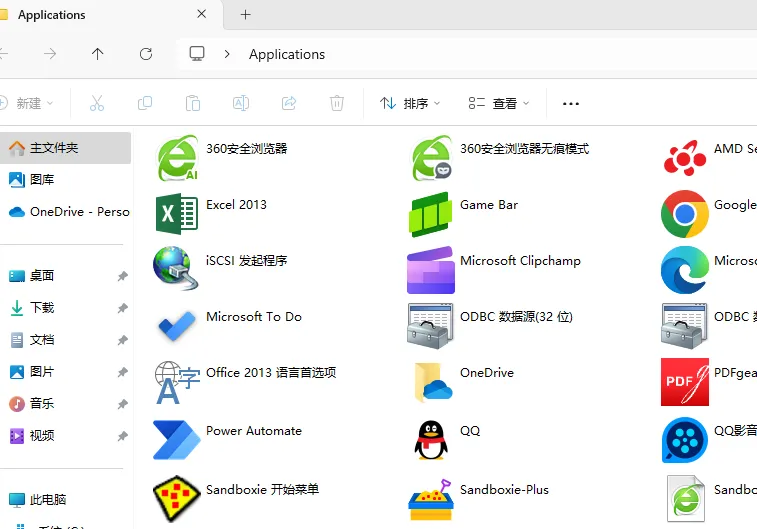Open the QQ penguin icon

[x=431, y=440]
